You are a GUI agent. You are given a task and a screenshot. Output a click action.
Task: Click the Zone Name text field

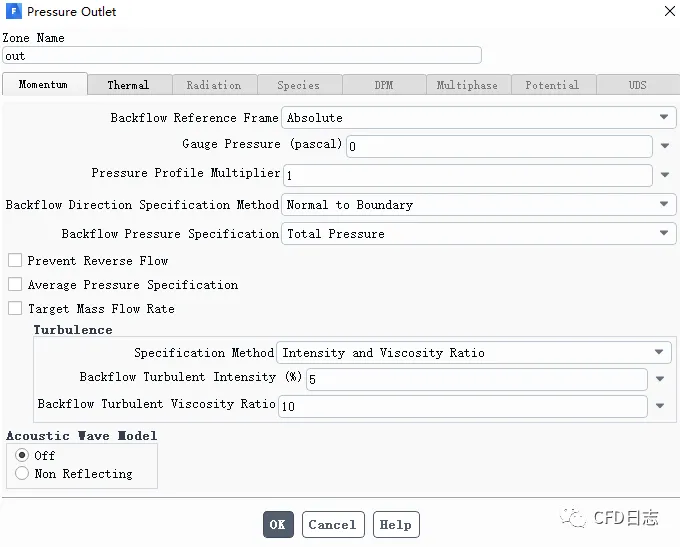242,56
